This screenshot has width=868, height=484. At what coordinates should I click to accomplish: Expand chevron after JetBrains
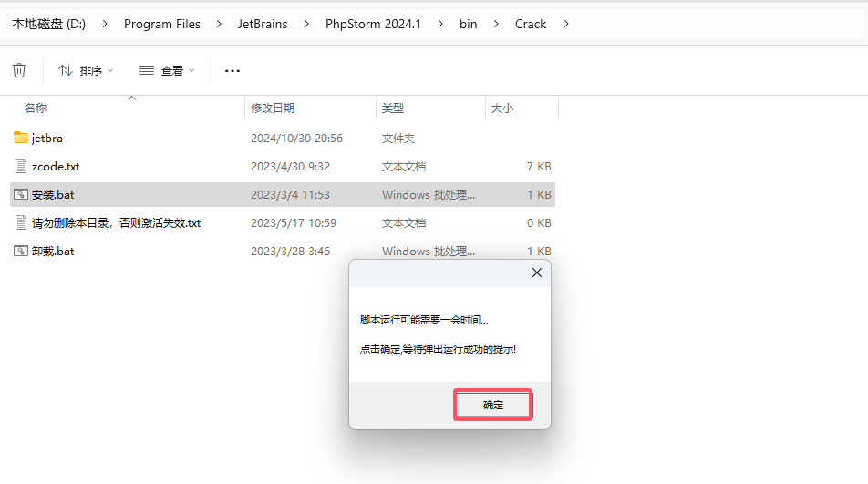coord(306,24)
